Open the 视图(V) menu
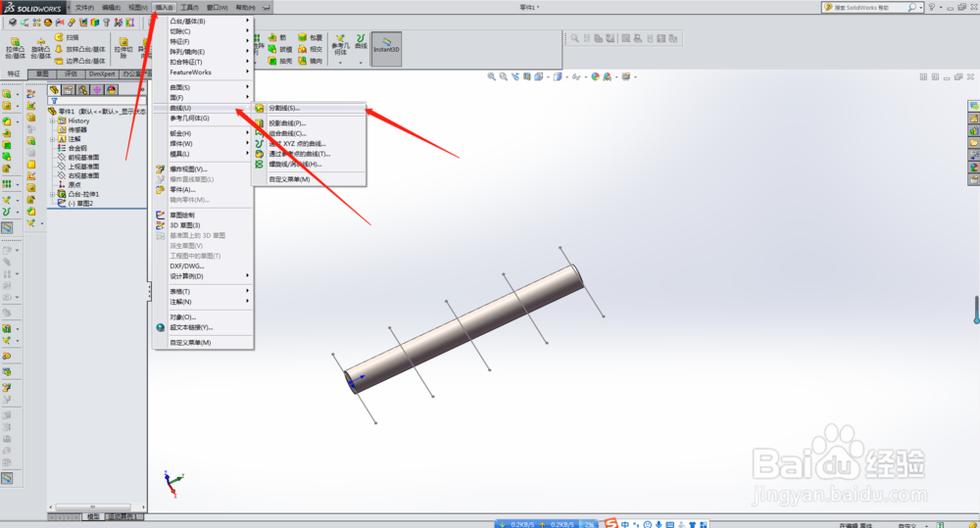 click(137, 8)
